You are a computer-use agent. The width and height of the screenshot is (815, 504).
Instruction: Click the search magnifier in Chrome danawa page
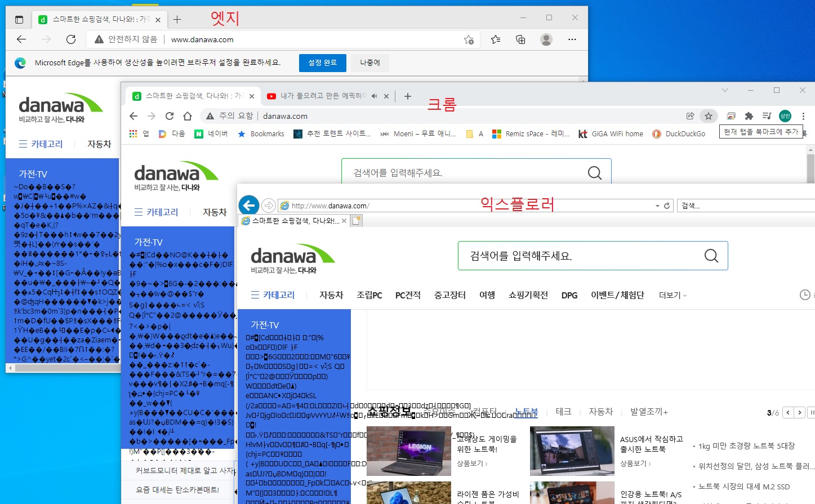pyautogui.click(x=595, y=173)
